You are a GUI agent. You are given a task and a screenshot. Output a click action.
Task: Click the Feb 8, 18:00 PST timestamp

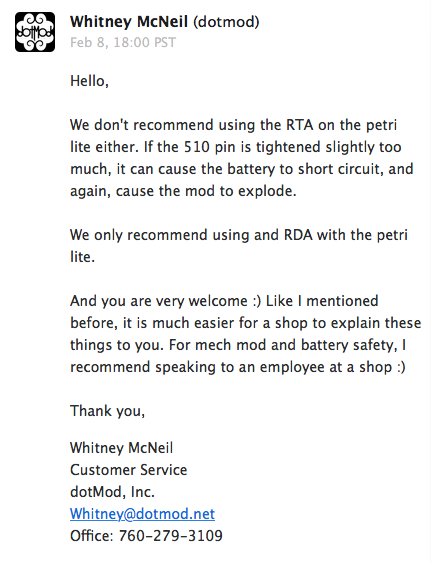(x=123, y=43)
